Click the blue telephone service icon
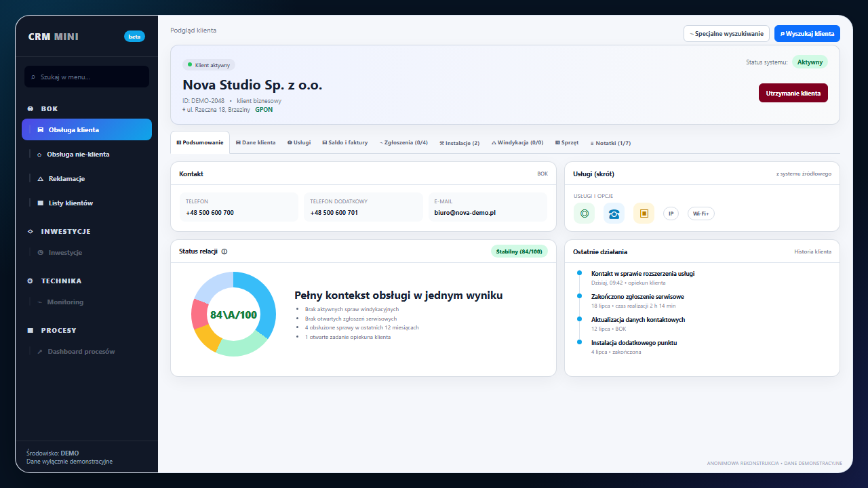Image resolution: width=868 pixels, height=488 pixels. tap(614, 213)
